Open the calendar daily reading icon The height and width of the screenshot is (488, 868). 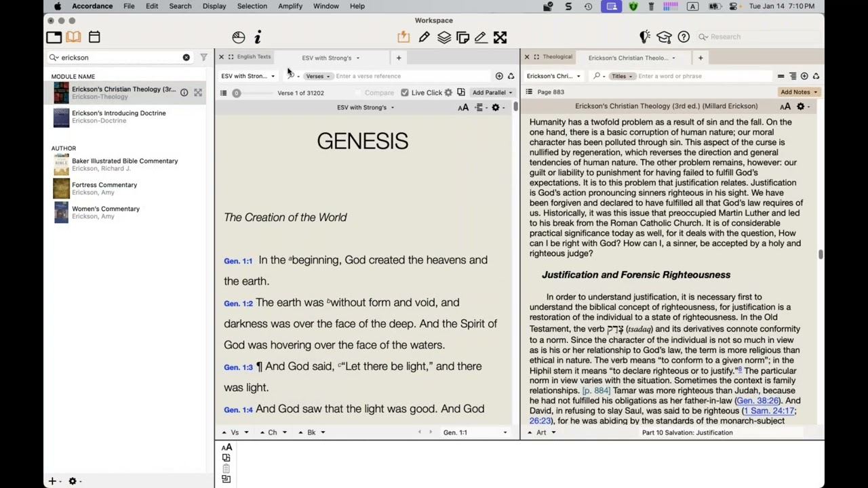[94, 37]
